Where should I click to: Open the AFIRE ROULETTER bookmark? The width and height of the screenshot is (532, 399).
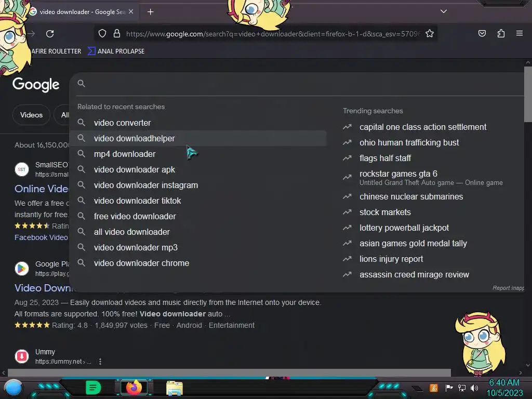[x=56, y=51]
